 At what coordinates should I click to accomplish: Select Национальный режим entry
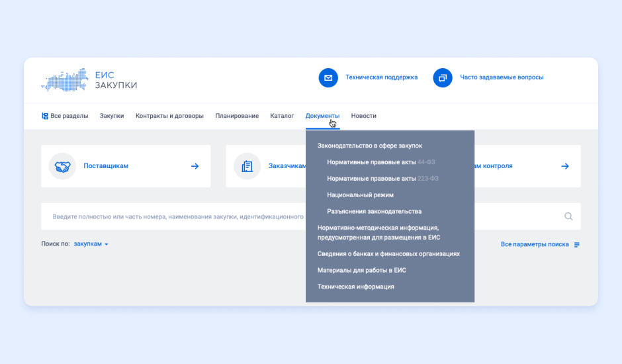click(360, 195)
